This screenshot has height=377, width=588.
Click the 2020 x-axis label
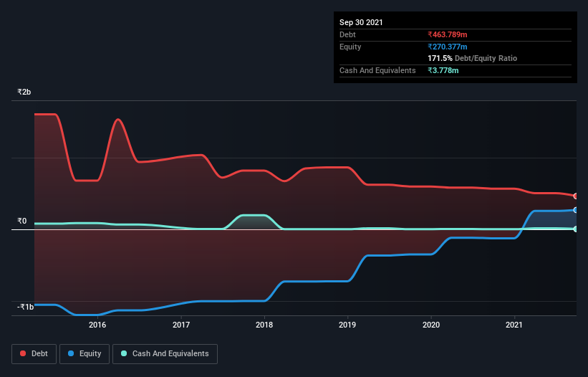point(431,325)
